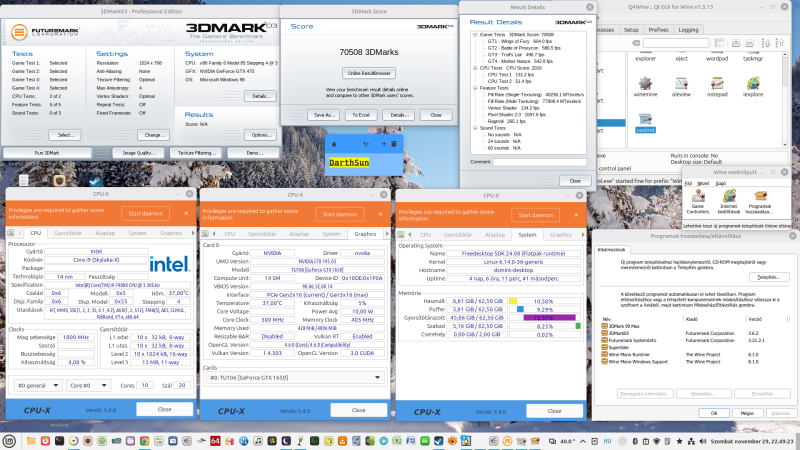Open the 'Core #0' dropdown in CPU-X

[88, 385]
